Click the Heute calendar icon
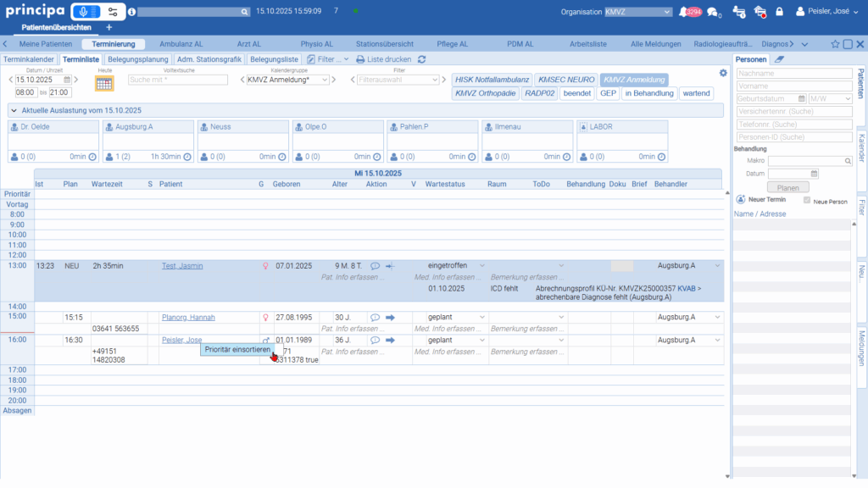Image resolution: width=868 pixels, height=488 pixels. tap(103, 83)
